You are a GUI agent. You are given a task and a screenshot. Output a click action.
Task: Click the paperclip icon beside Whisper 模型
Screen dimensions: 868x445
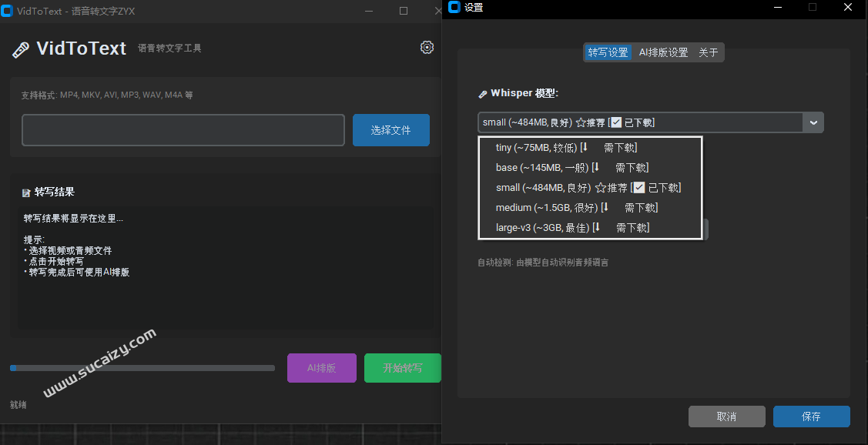[484, 92]
